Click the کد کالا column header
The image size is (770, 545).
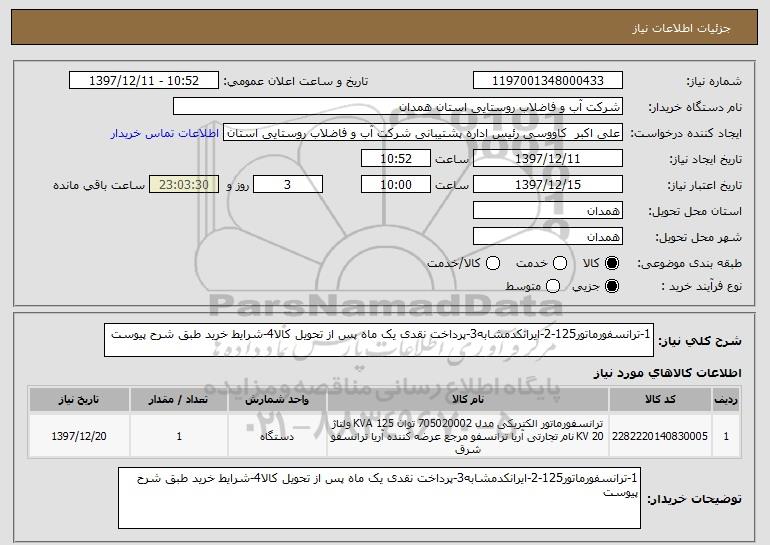(660, 400)
